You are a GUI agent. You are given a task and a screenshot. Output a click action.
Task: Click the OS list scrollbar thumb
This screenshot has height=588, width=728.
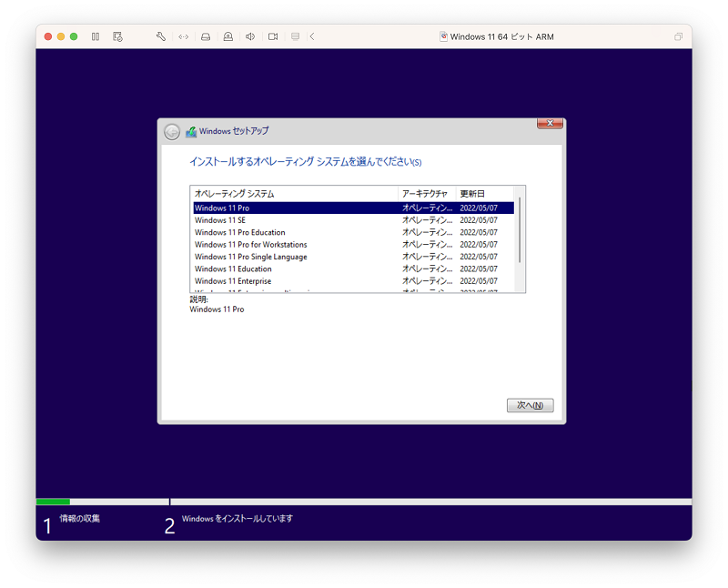(520, 230)
